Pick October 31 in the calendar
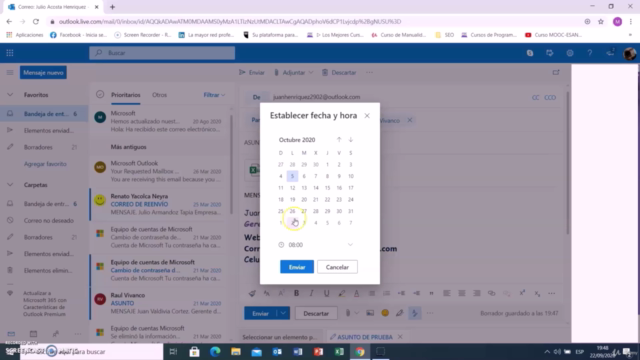This screenshot has height=360, width=640. tap(351, 211)
